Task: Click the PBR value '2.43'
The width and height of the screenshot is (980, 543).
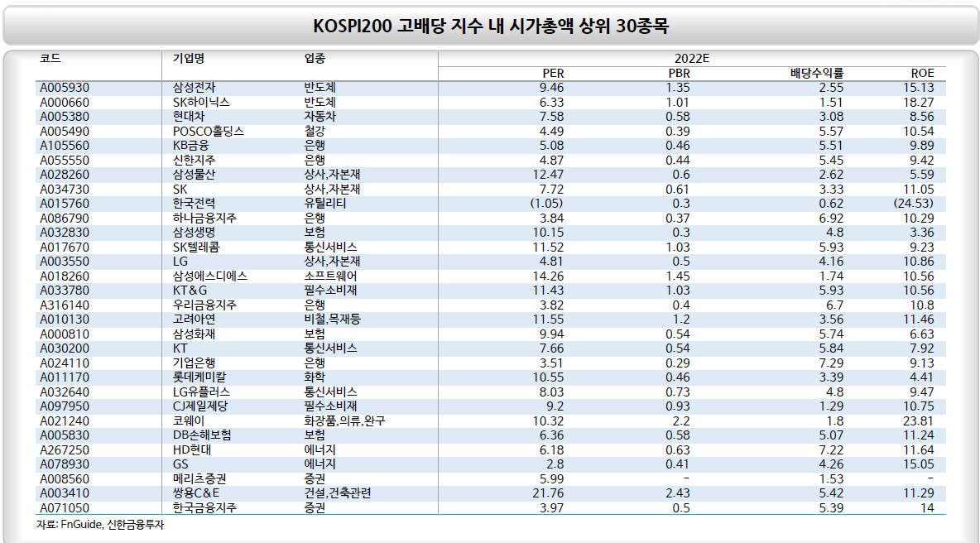Action: point(678,493)
